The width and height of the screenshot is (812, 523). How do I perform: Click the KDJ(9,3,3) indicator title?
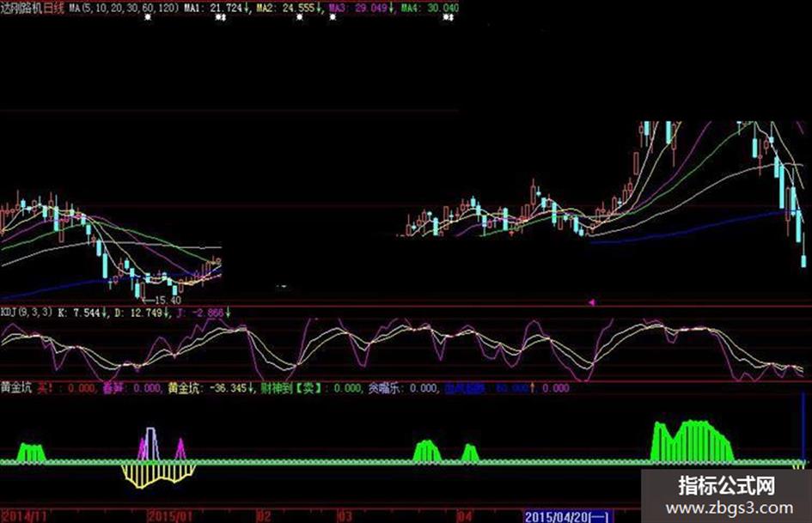point(27,313)
